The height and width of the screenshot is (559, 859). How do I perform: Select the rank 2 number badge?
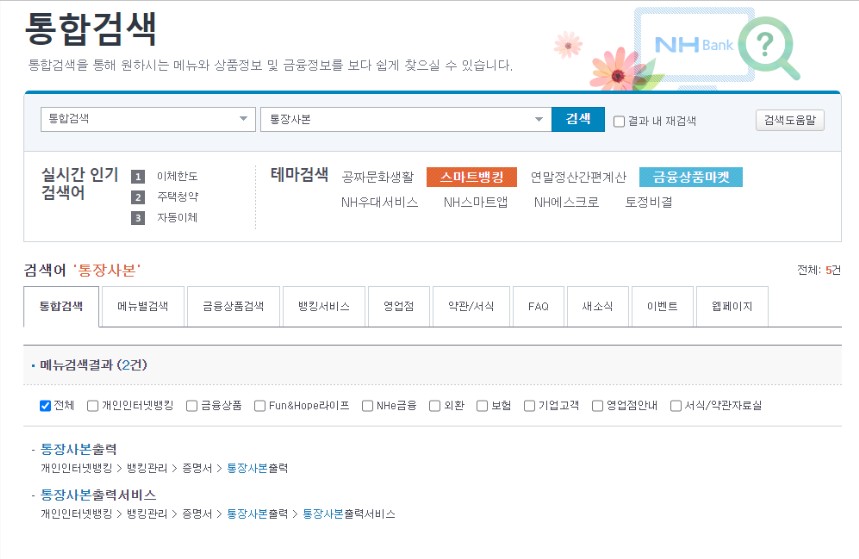138,197
